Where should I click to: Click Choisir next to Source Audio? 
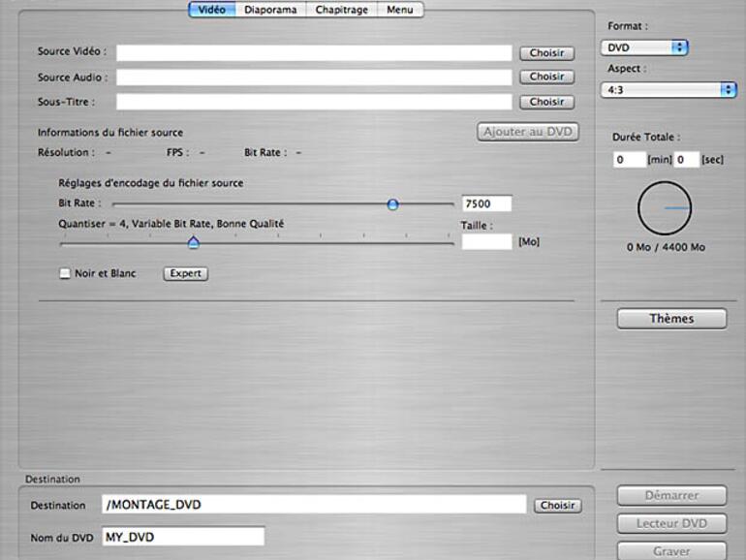tap(546, 77)
